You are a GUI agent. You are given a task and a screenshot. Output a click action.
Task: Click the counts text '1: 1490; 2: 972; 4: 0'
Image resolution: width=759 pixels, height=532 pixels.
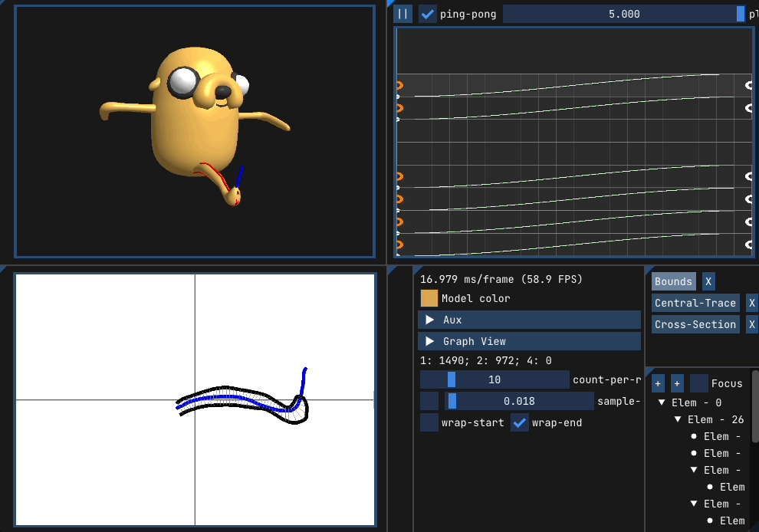pyautogui.click(x=485, y=360)
